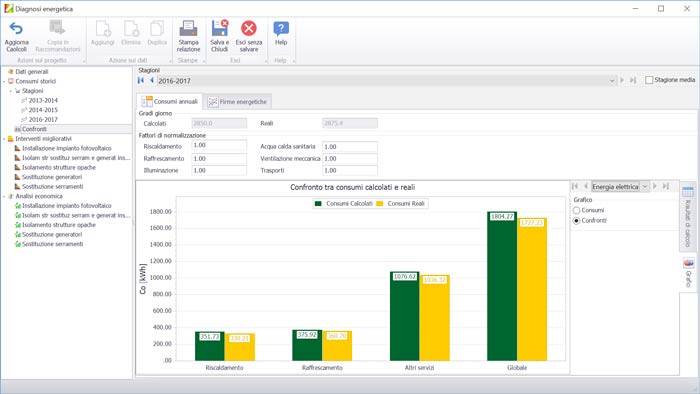Select season 2013-2014 in tree
This screenshot has width=700, height=394.
click(x=43, y=100)
